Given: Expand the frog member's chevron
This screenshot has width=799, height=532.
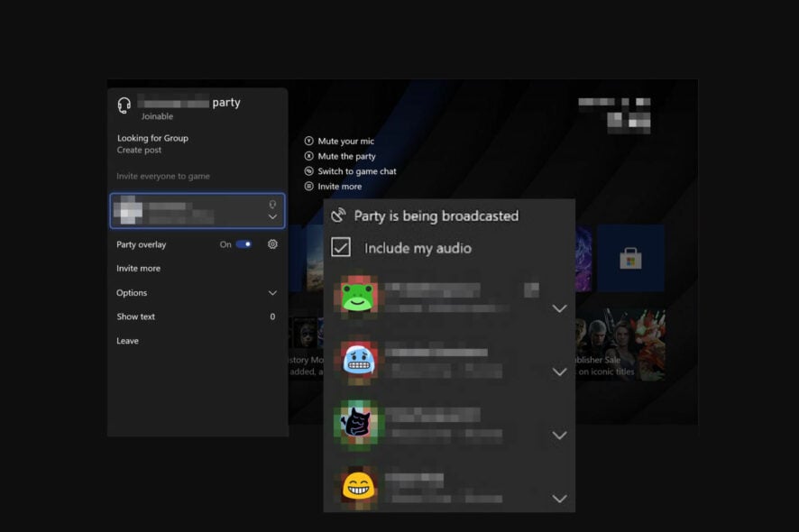Looking at the screenshot, I should point(559,308).
